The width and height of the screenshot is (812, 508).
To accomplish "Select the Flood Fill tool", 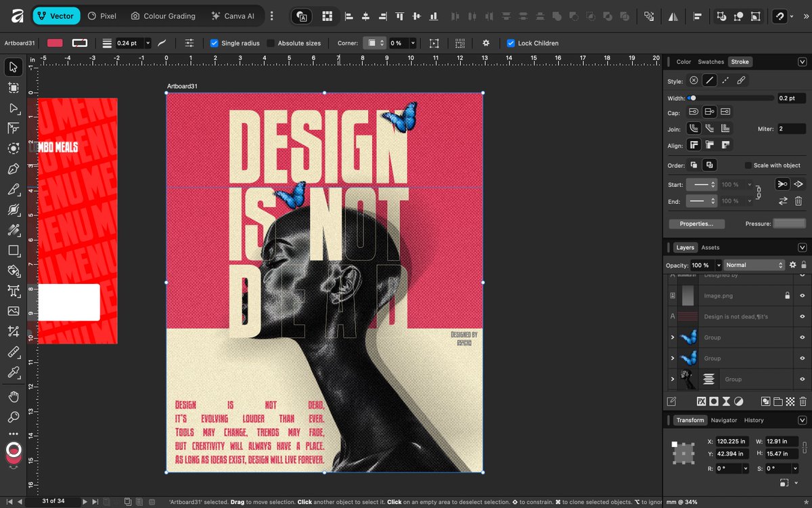I will pos(13,270).
